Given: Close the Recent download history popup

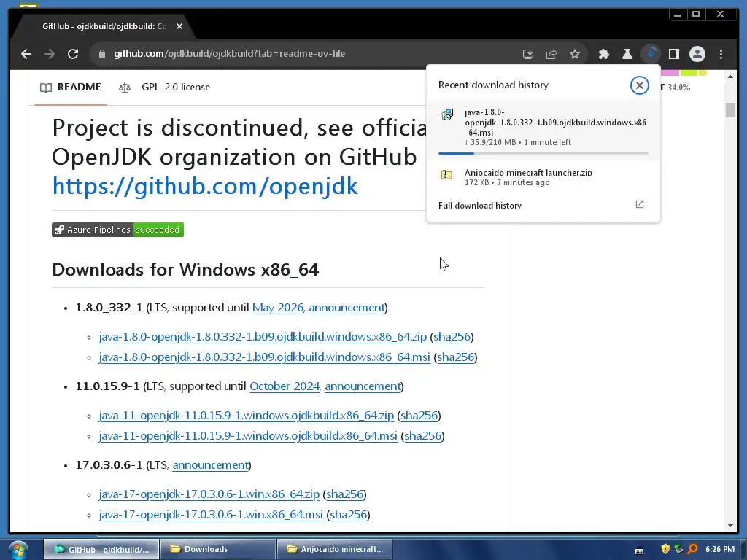Looking at the screenshot, I should [639, 85].
